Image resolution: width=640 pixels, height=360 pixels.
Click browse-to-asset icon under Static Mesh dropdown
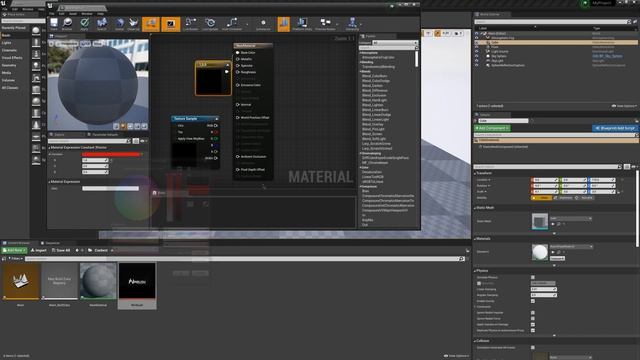pos(559,224)
